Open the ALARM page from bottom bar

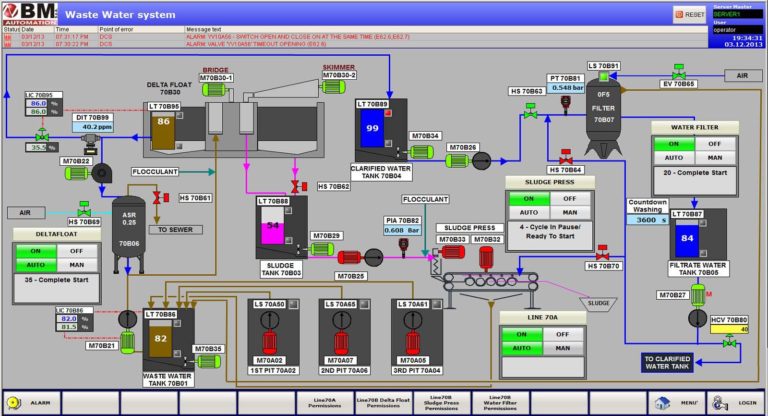tap(32, 402)
